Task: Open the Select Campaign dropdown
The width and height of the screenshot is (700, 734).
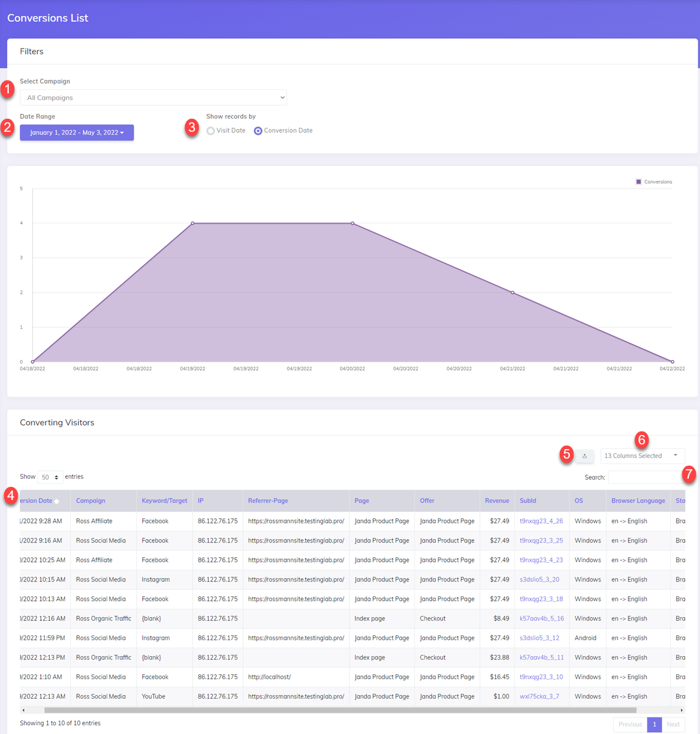Action: pos(153,98)
